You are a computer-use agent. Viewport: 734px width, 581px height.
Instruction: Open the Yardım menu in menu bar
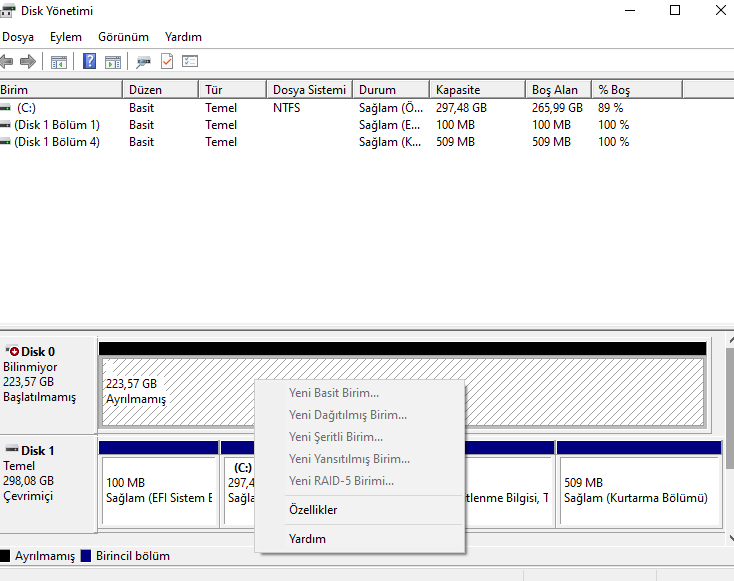tap(183, 37)
